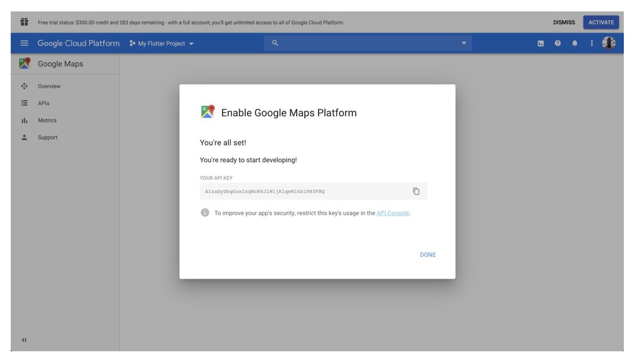Screen dimensions: 644x362
Task: Dismiss the free trial banner
Action: click(564, 23)
